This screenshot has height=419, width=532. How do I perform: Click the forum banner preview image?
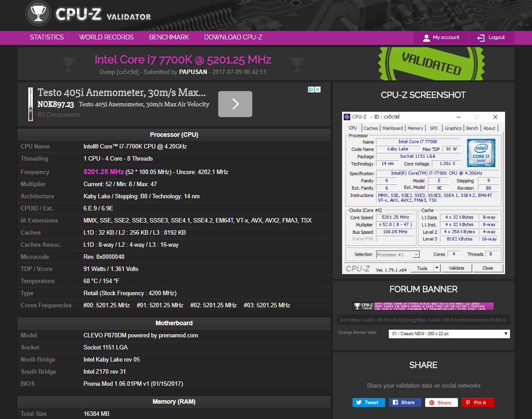tap(423, 306)
